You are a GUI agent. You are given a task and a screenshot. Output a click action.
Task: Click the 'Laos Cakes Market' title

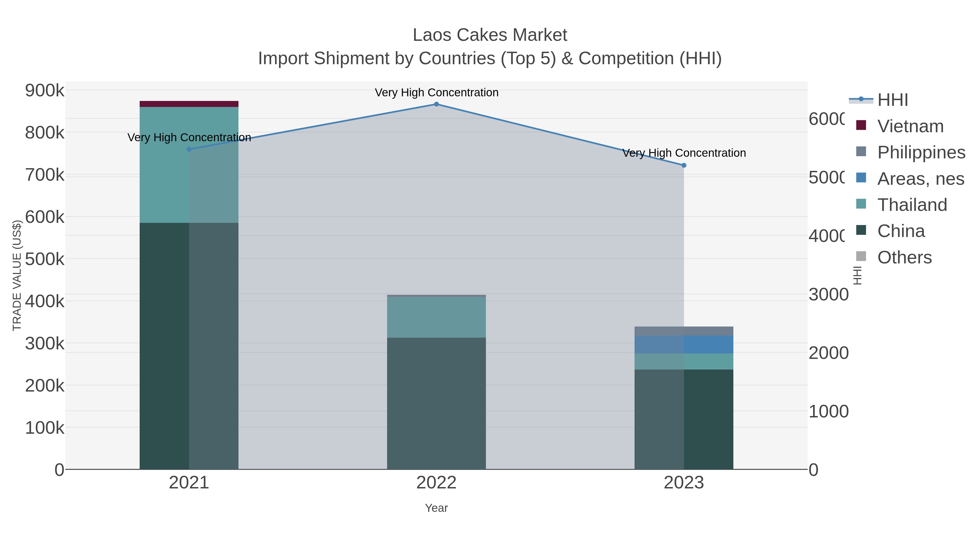(x=490, y=35)
